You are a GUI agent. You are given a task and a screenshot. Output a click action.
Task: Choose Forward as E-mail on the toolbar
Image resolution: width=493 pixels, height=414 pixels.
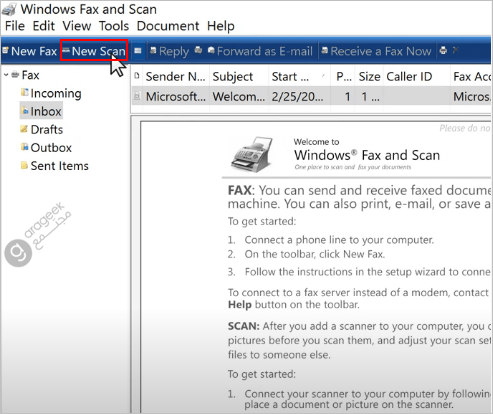point(260,51)
